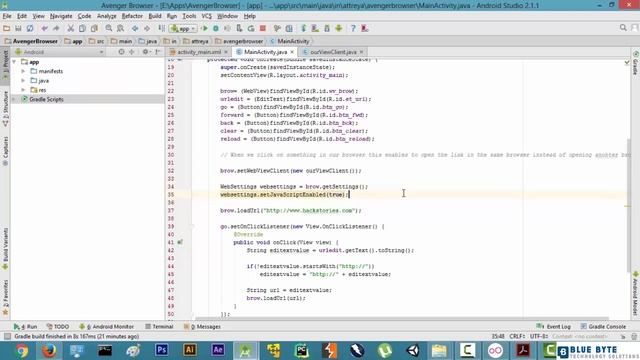Open the VCS menu
This screenshot has width=640, height=360.
207,16
